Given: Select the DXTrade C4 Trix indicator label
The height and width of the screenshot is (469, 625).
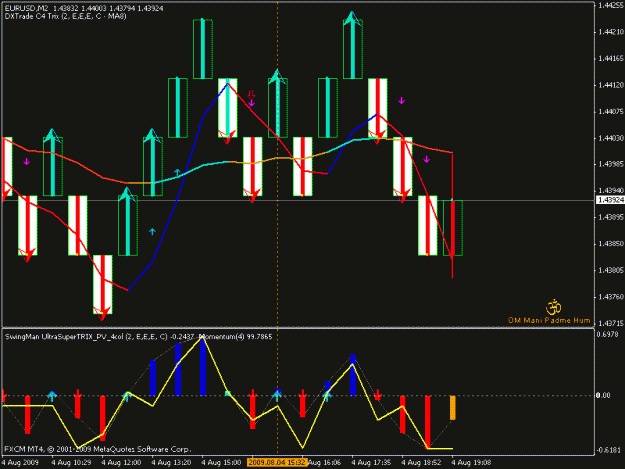Looking at the screenshot, I should pyautogui.click(x=66, y=16).
